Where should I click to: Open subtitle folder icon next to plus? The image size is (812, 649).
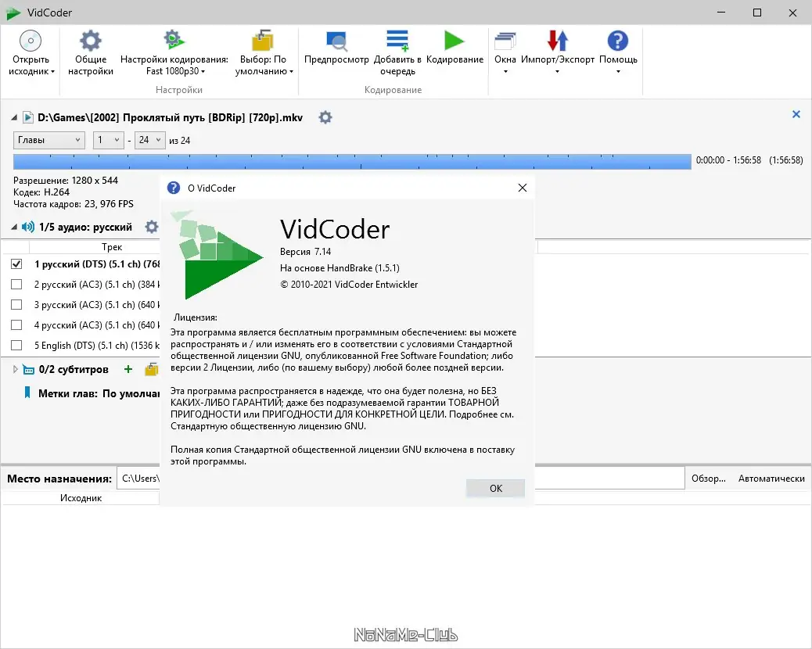coord(152,369)
